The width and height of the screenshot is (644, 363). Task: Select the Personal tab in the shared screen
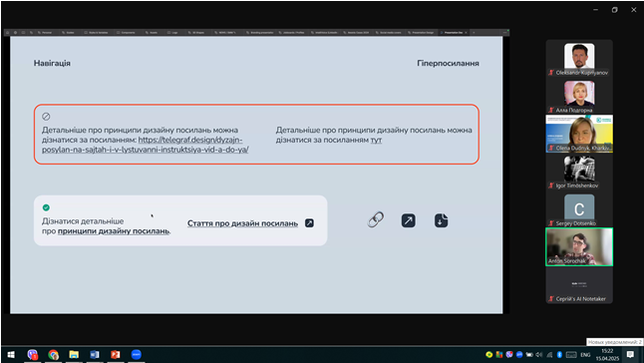45,32
